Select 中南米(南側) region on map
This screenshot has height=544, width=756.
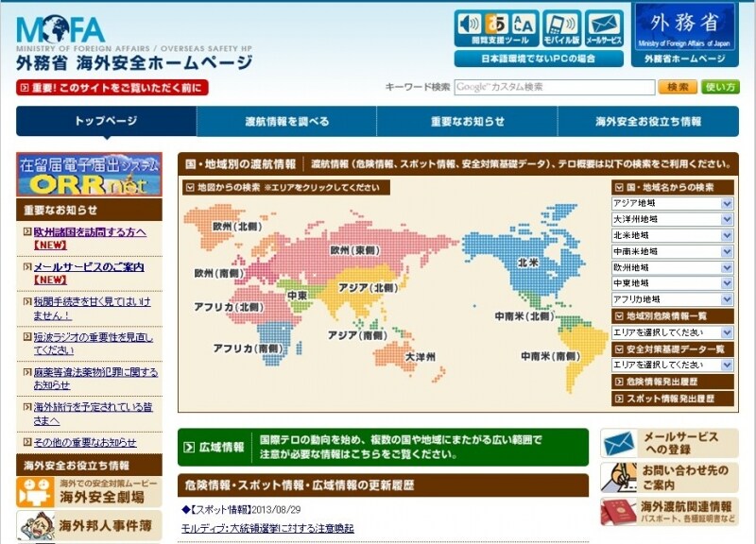[551, 356]
